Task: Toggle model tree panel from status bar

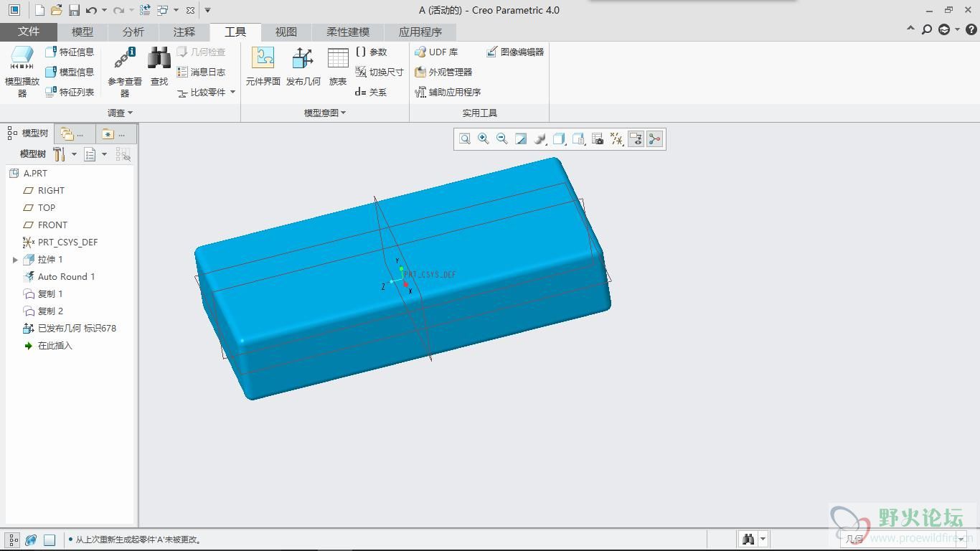Action: pos(14,540)
